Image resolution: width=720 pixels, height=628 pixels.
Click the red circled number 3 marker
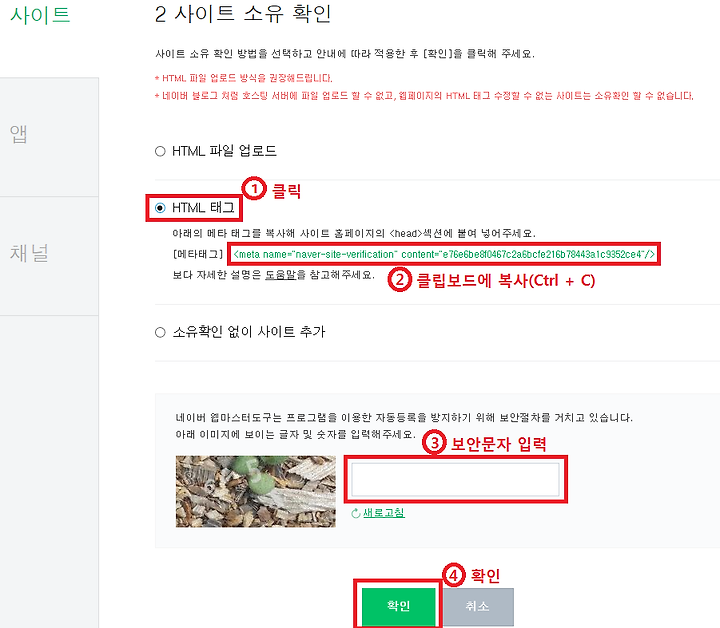(x=434, y=443)
